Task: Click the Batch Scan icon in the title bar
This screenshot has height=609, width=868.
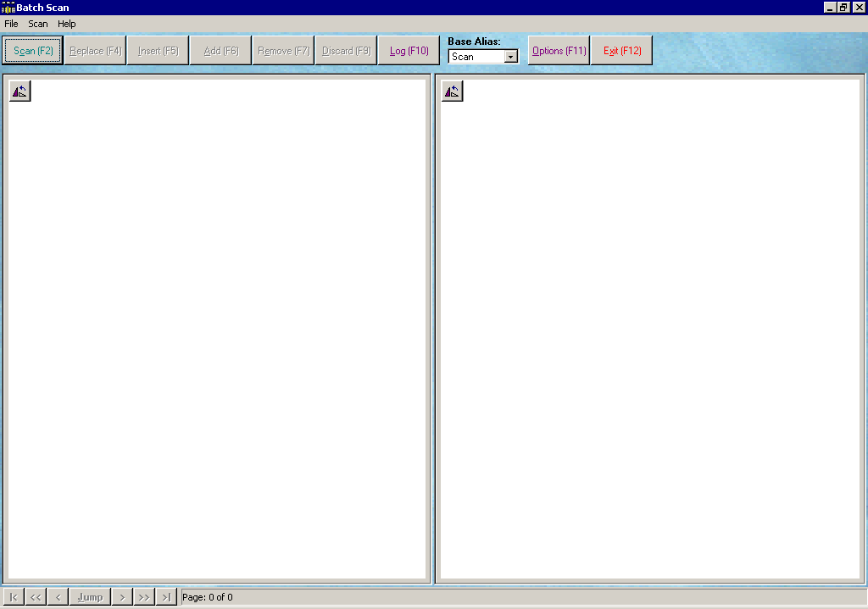Action: click(7, 7)
